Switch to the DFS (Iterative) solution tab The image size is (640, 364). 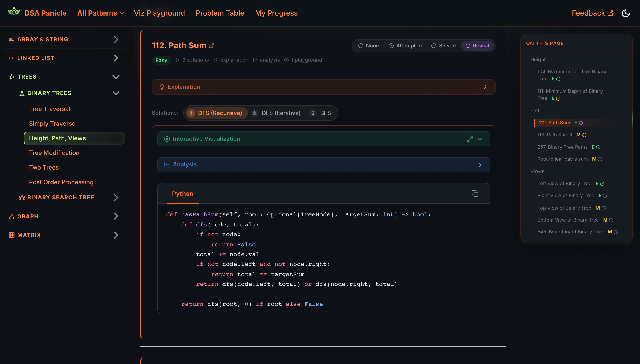(x=275, y=113)
